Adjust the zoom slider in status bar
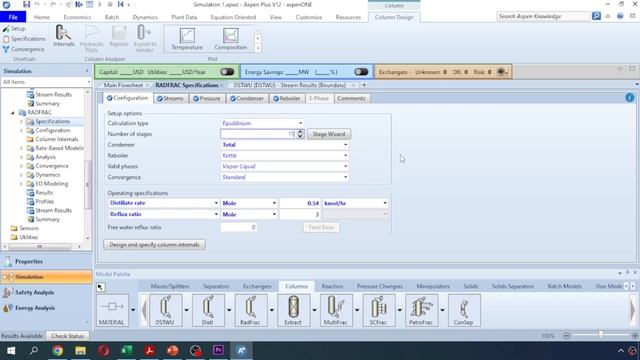 [x=600, y=335]
